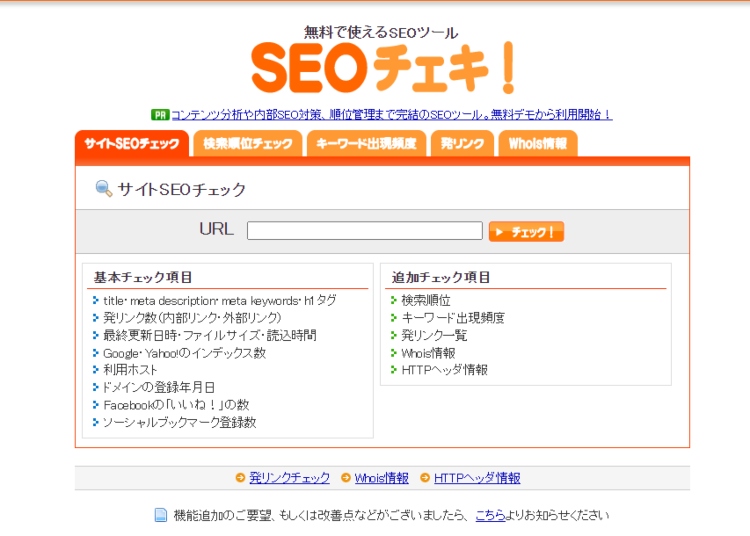Image resolution: width=750 pixels, height=536 pixels.
Task: Focus the URL input field
Action: [x=364, y=231]
